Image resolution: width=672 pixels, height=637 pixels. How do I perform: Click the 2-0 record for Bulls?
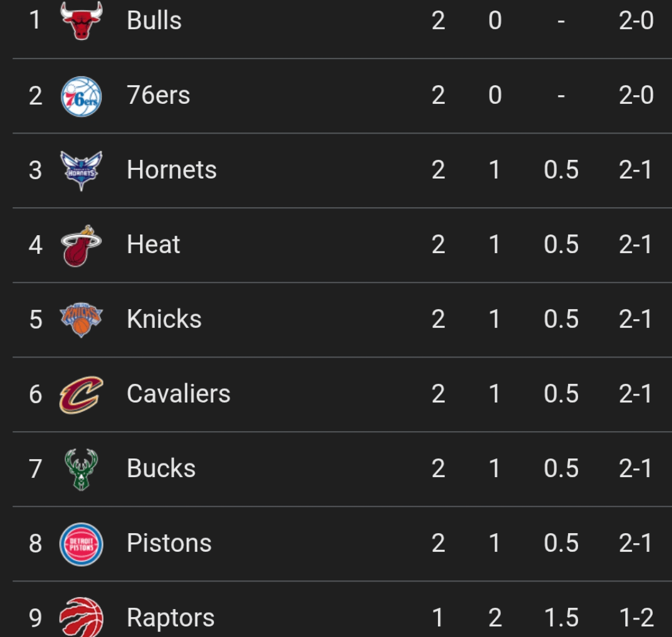tap(636, 21)
